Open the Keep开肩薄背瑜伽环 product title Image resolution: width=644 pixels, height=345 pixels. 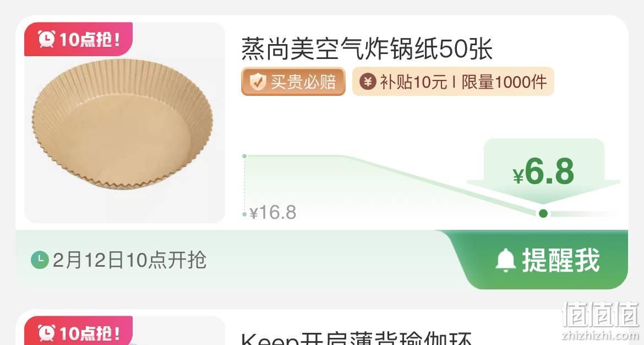point(356,338)
